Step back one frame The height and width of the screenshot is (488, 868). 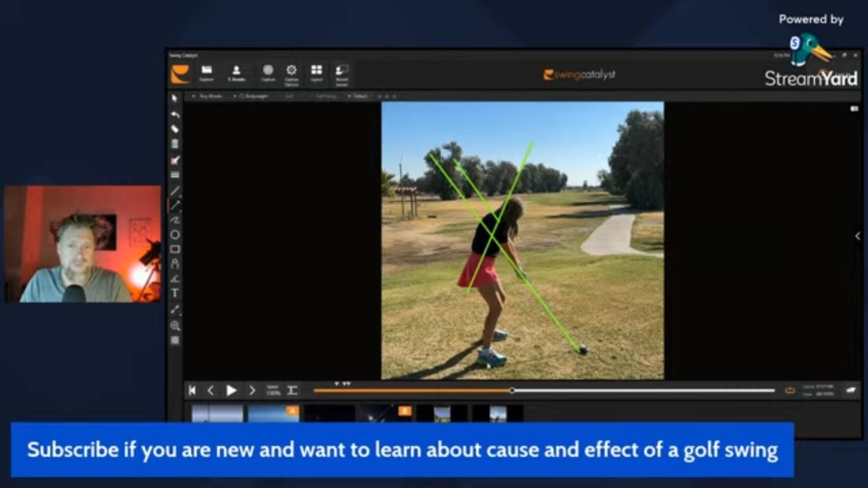pyautogui.click(x=210, y=390)
